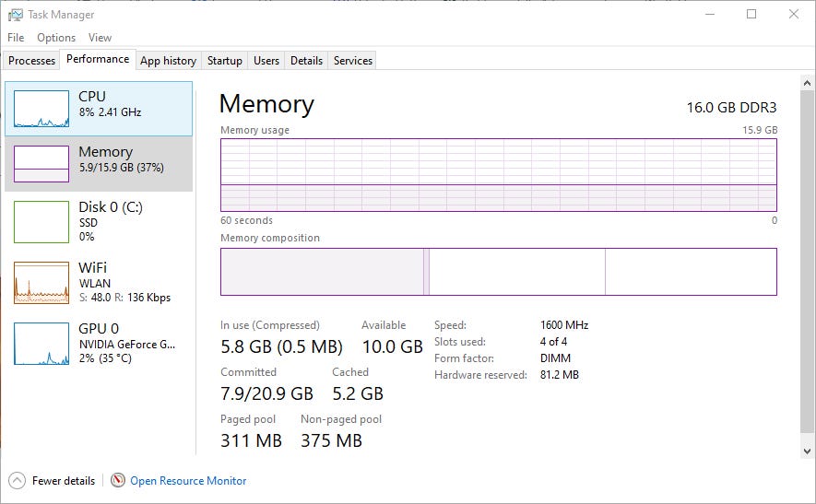
Task: Click the '2% (35 °C)' GPU value
Action: click(x=105, y=357)
